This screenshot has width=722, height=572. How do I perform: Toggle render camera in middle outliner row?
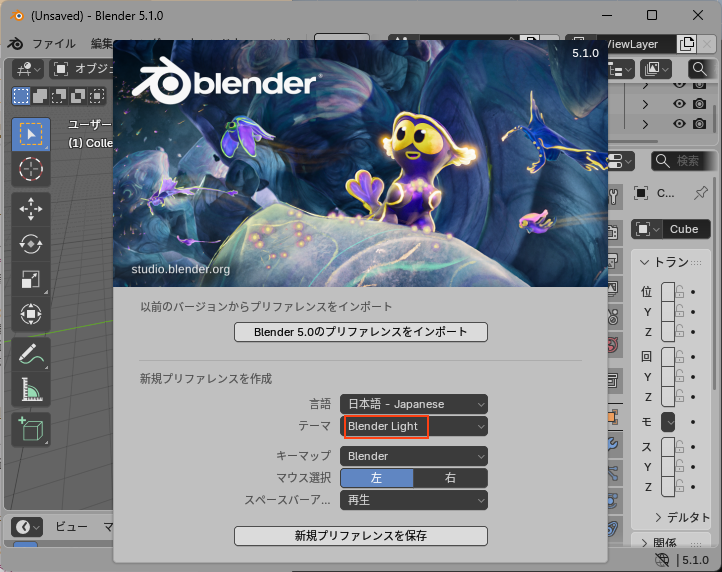pos(699,104)
